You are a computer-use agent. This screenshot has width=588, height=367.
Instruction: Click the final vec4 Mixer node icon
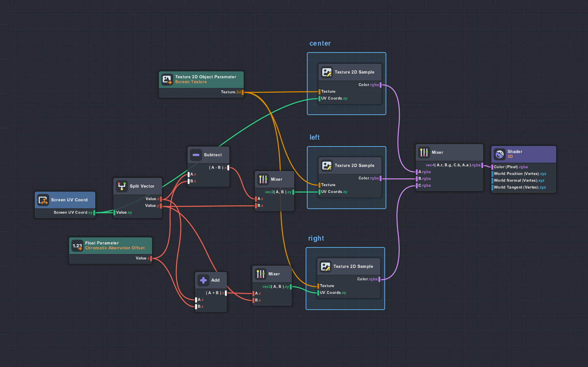click(424, 152)
